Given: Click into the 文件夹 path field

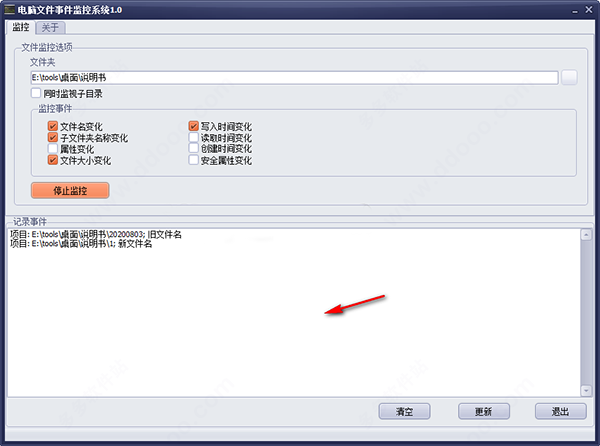Looking at the screenshot, I should point(294,78).
